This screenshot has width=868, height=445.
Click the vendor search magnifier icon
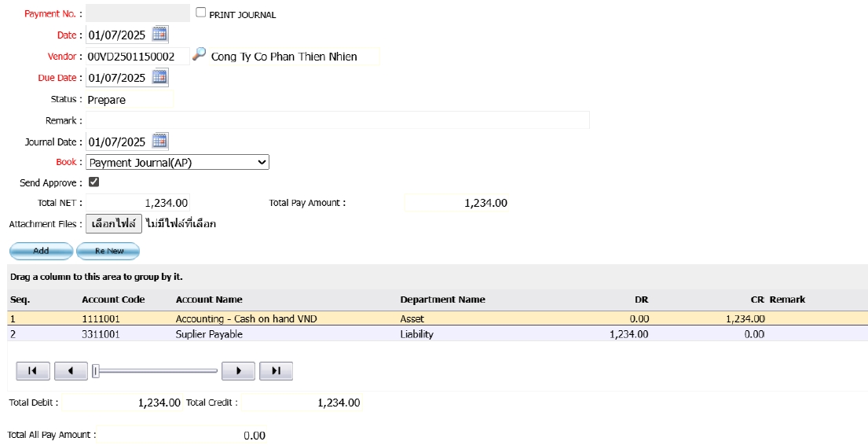[x=200, y=55]
